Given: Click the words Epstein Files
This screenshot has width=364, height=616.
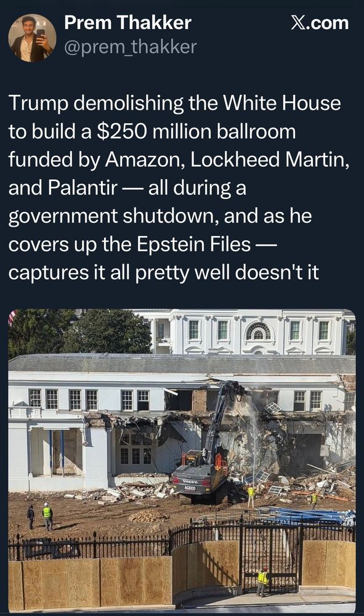Looking at the screenshot, I should [193, 245].
